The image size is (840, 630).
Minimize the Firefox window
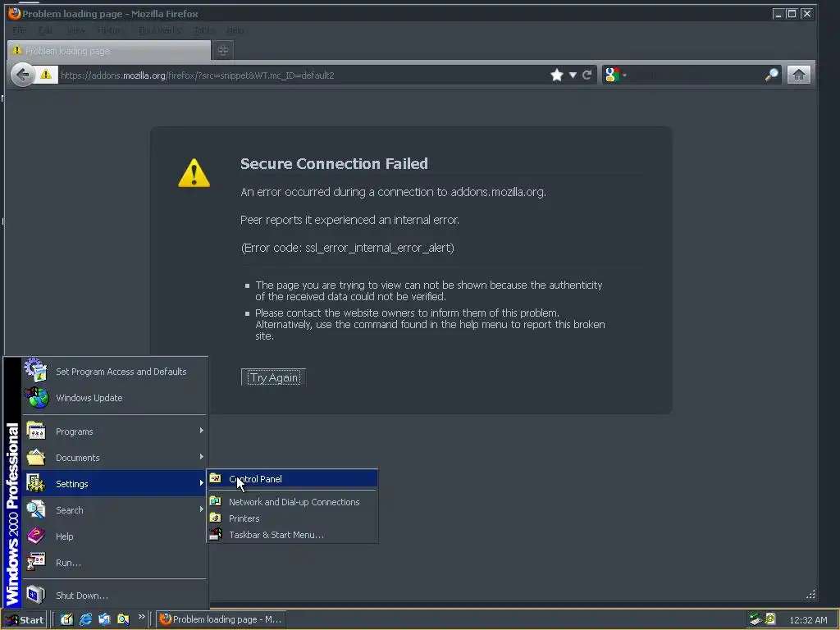(x=778, y=14)
